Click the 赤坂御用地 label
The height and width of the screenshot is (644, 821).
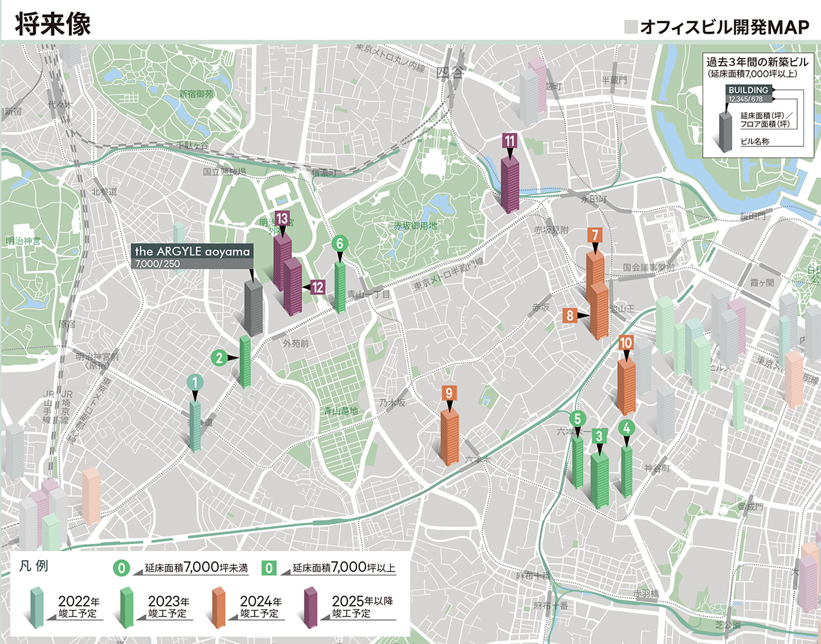coord(415,225)
